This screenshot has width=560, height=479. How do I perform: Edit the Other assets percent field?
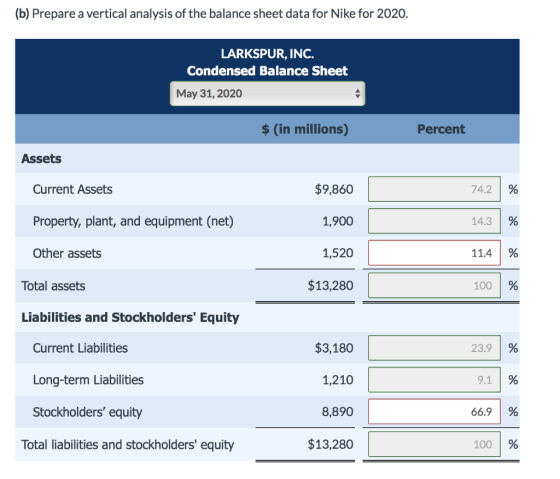[x=434, y=253]
